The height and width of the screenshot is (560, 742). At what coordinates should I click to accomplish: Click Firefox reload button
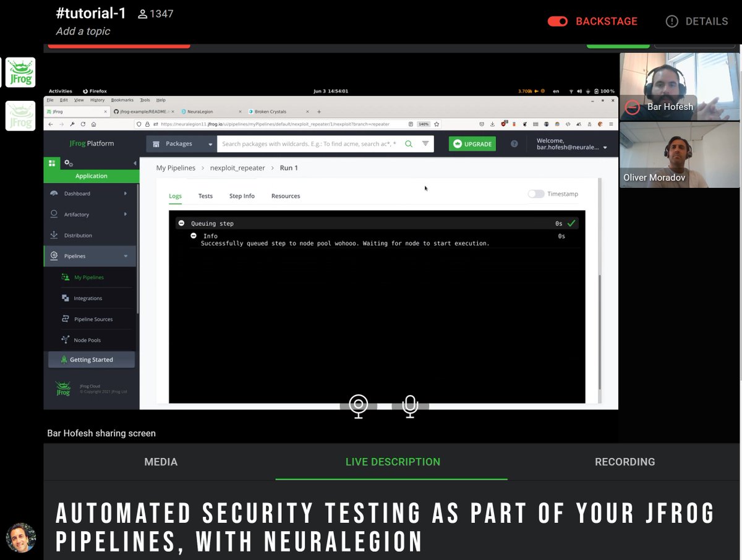click(x=83, y=124)
